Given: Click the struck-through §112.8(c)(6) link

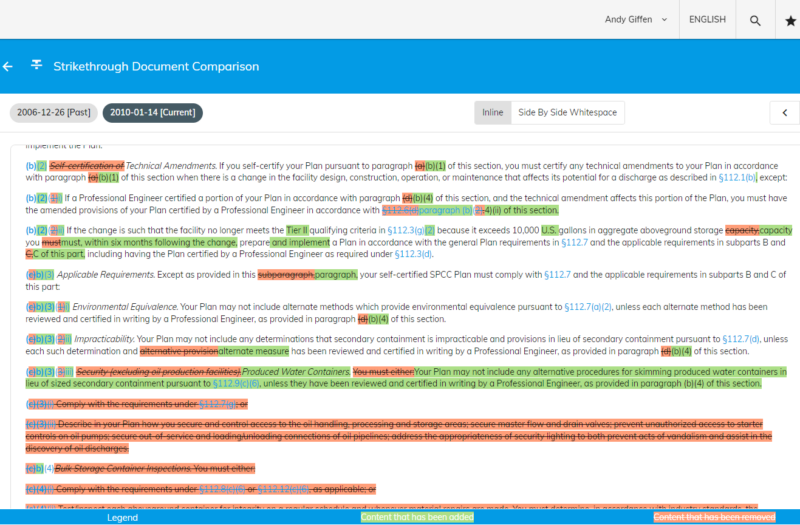Looking at the screenshot, I should point(222,489).
